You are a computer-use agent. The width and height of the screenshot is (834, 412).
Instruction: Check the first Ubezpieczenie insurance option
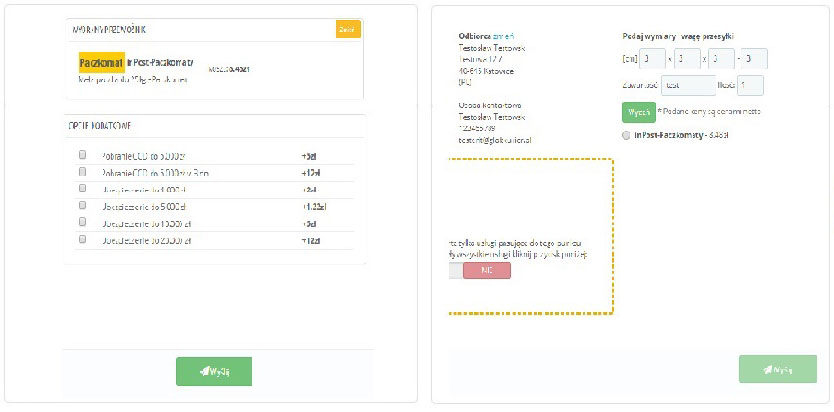[83, 189]
